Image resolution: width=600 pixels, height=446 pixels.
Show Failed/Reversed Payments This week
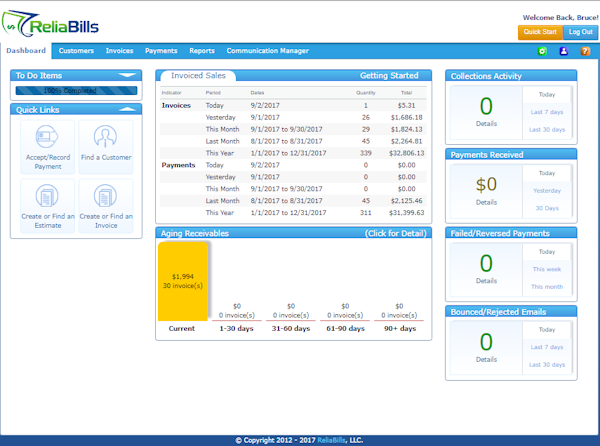(547, 269)
